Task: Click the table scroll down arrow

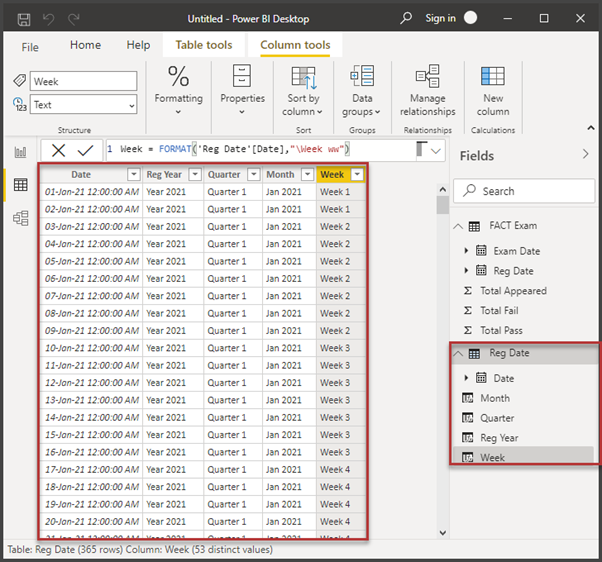Action: [443, 532]
